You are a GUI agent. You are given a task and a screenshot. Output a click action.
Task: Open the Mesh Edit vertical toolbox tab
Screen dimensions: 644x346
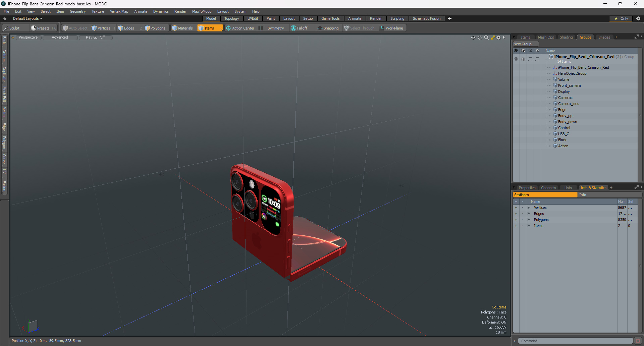point(4,95)
